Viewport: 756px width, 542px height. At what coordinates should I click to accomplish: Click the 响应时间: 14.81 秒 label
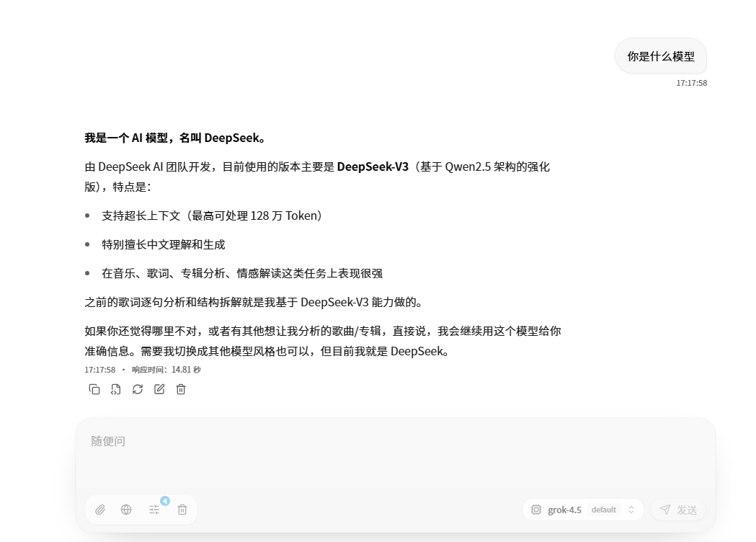[166, 370]
